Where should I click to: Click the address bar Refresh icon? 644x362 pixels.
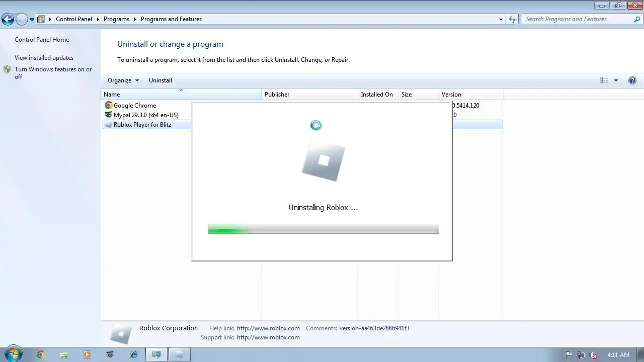(x=512, y=19)
